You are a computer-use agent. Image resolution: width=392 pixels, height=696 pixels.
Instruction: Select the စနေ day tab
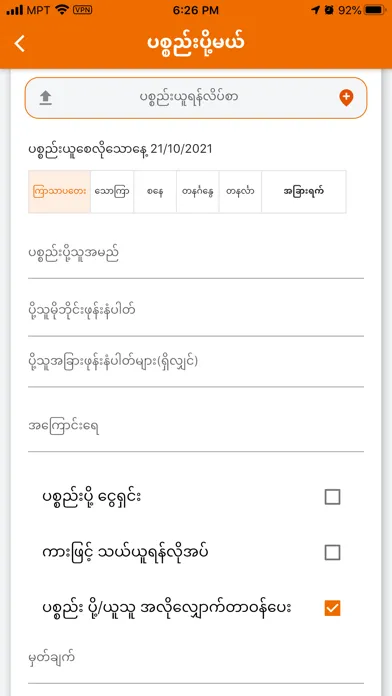coord(155,192)
